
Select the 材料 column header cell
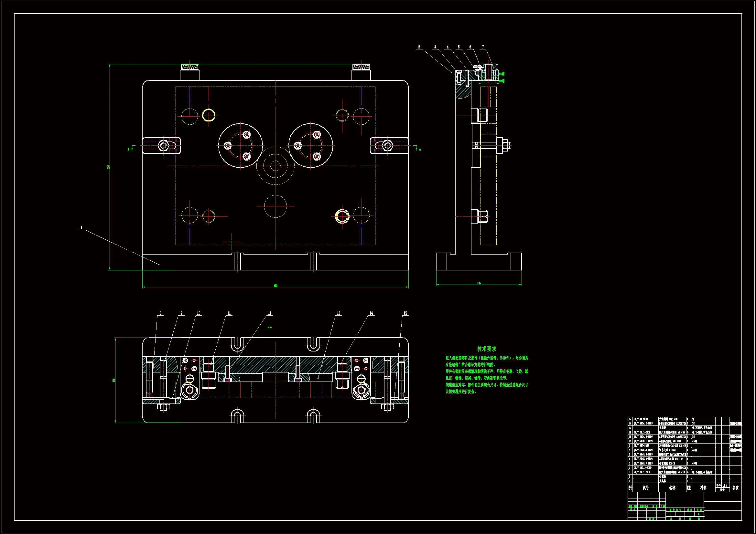pos(703,487)
